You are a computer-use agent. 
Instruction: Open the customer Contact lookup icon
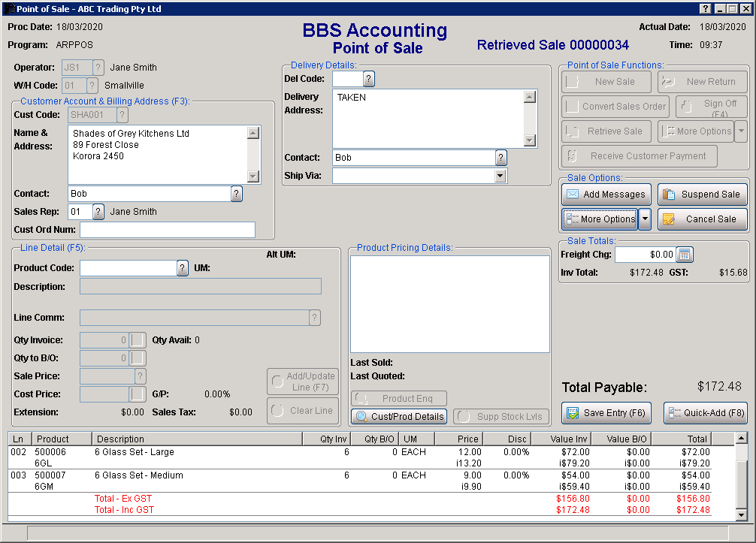tap(237, 194)
